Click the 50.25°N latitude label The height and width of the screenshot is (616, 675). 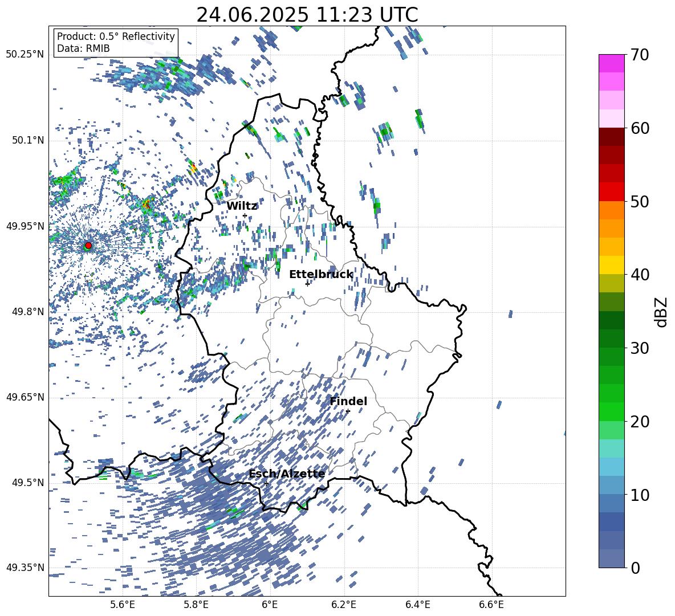(25, 55)
